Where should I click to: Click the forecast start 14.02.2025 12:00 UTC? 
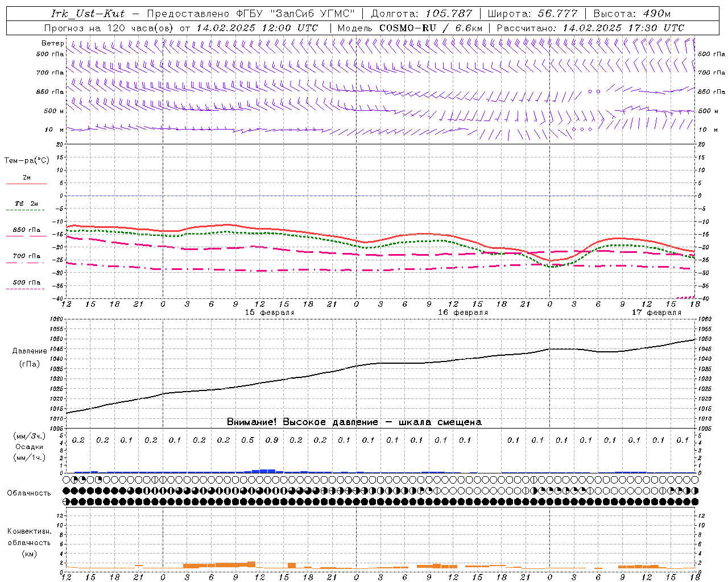click(x=257, y=28)
